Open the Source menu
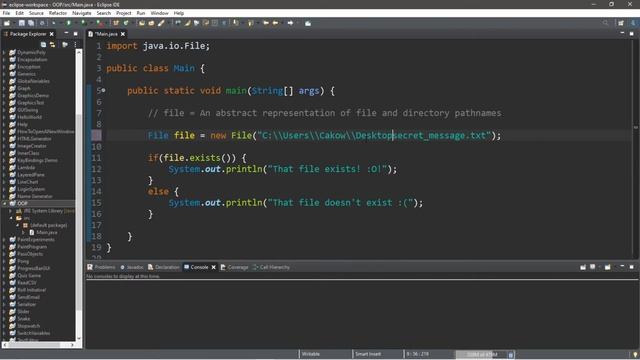640x360 pixels. pyautogui.click(x=36, y=13)
